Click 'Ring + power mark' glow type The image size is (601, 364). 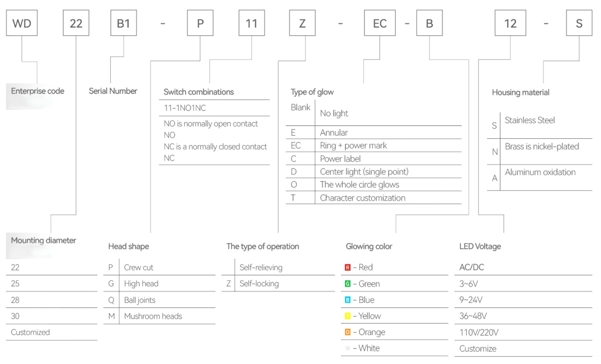(353, 146)
